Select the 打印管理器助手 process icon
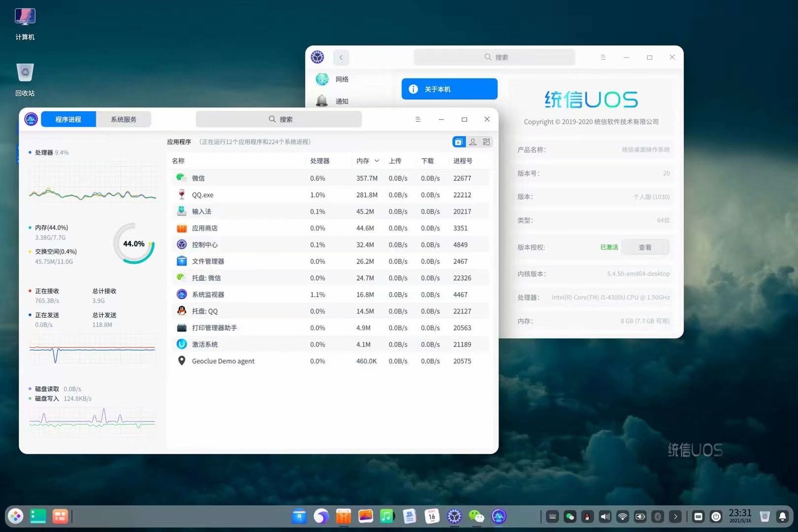The image size is (798, 532). [x=182, y=328]
